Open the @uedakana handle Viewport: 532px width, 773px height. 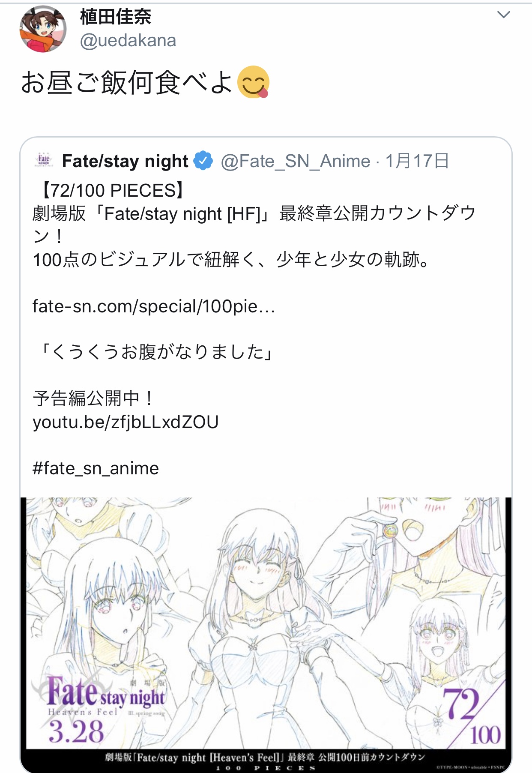click(128, 41)
